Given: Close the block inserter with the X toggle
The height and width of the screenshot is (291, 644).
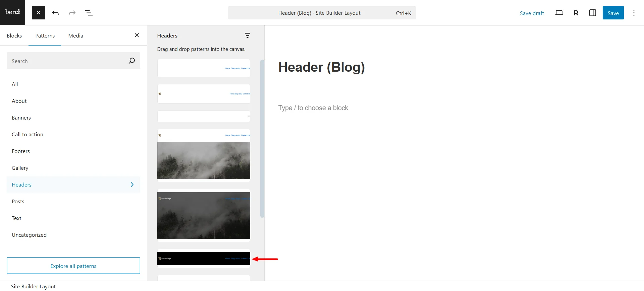Looking at the screenshot, I should [39, 13].
